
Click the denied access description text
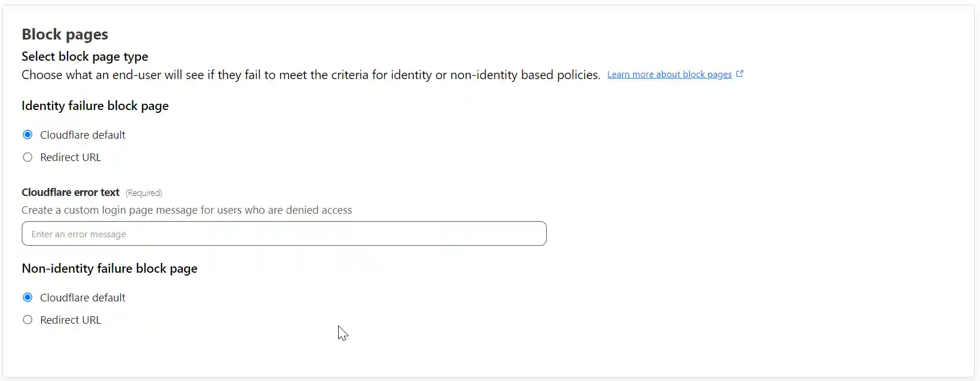pyautogui.click(x=186, y=210)
